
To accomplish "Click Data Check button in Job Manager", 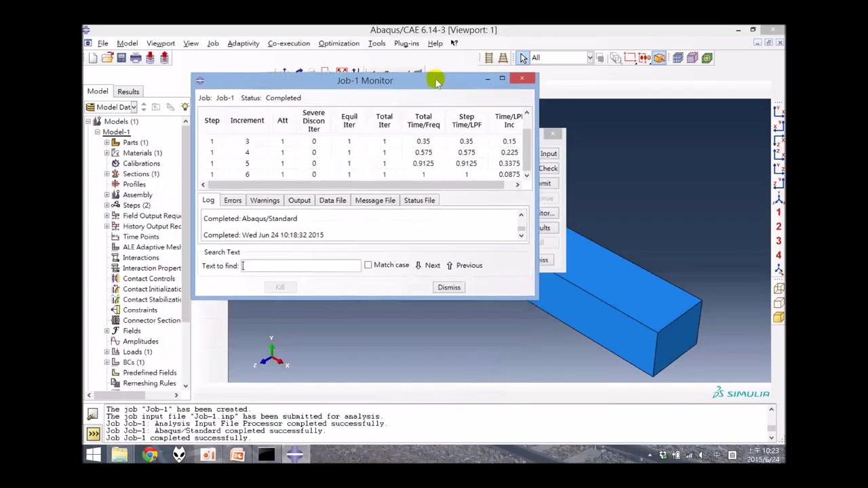I will pos(549,168).
